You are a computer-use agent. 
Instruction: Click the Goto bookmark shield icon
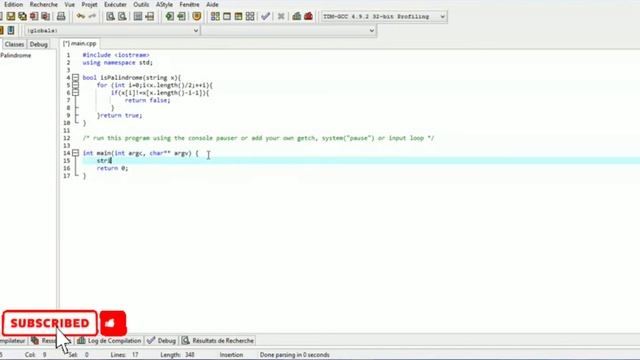pos(197,16)
